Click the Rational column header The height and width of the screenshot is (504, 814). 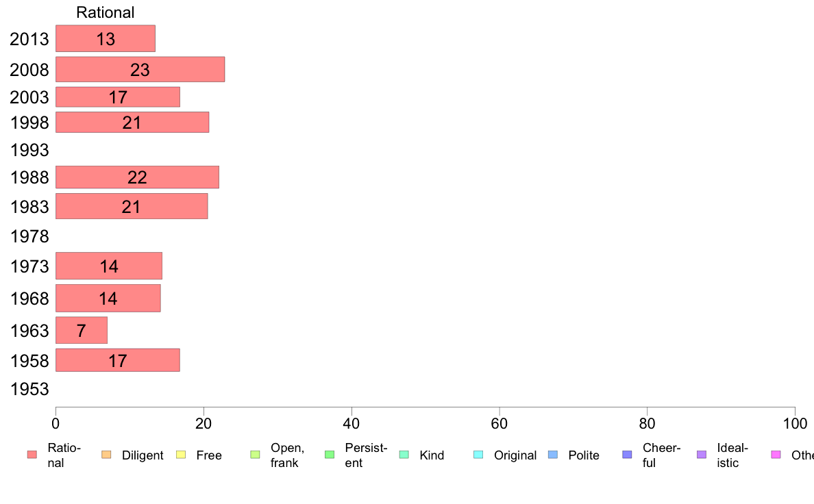[x=106, y=12]
